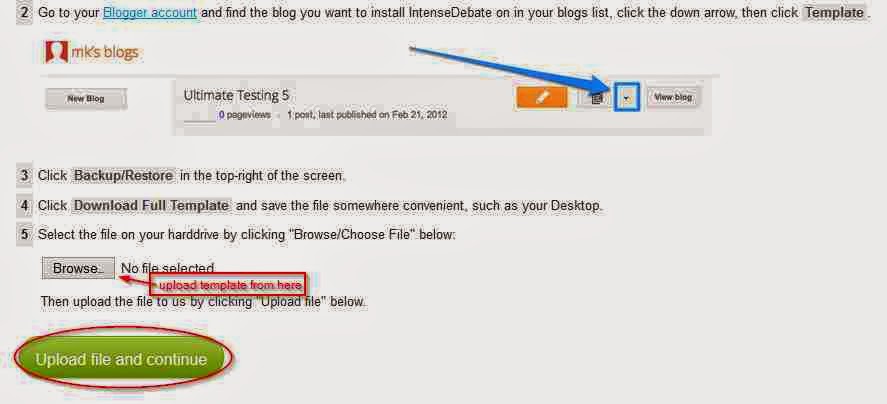
Task: Click the New Blog button
Action: (86, 98)
